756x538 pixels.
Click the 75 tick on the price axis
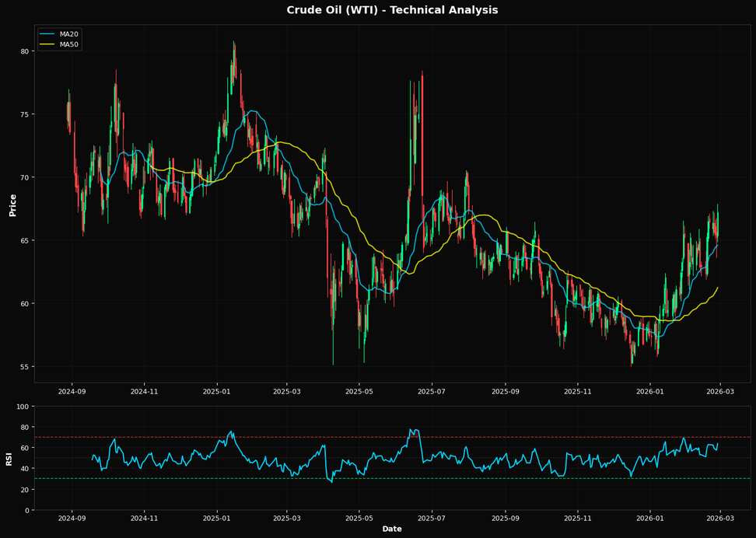(25, 114)
